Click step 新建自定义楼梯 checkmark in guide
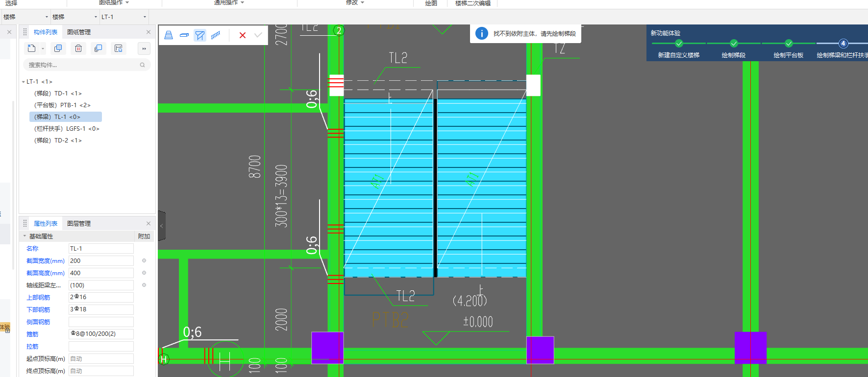This screenshot has height=377, width=868. pos(679,43)
